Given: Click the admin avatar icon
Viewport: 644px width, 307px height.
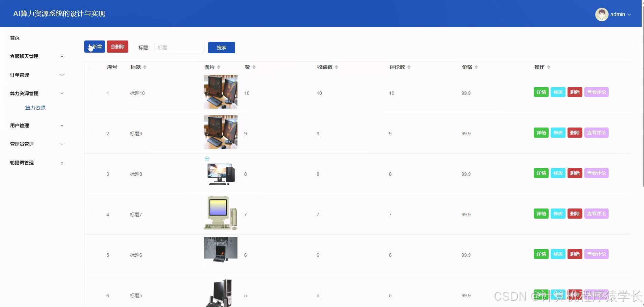Looking at the screenshot, I should tap(603, 14).
